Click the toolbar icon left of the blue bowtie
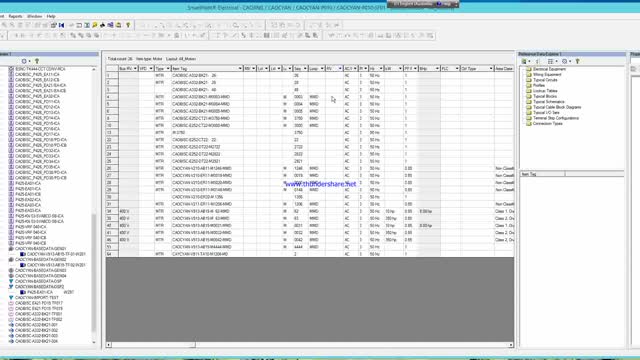The height and width of the screenshot is (360, 640). click(x=53, y=25)
